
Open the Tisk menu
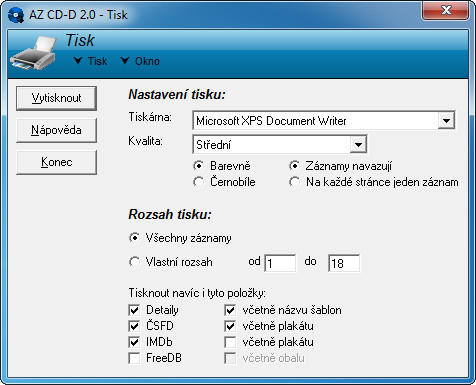(91, 61)
